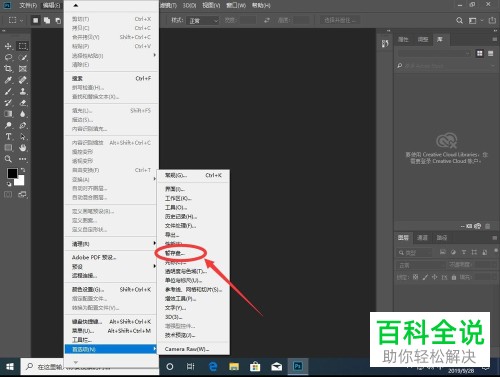Viewport: 500px width, 377px height.
Task: Select the Rectangular Marquee tool in toolbox
Action: pos(23,46)
